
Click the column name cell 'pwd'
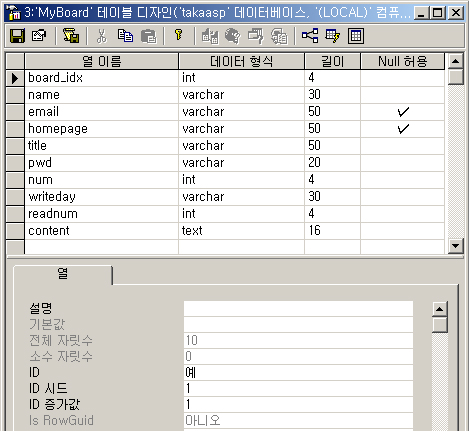(101, 163)
